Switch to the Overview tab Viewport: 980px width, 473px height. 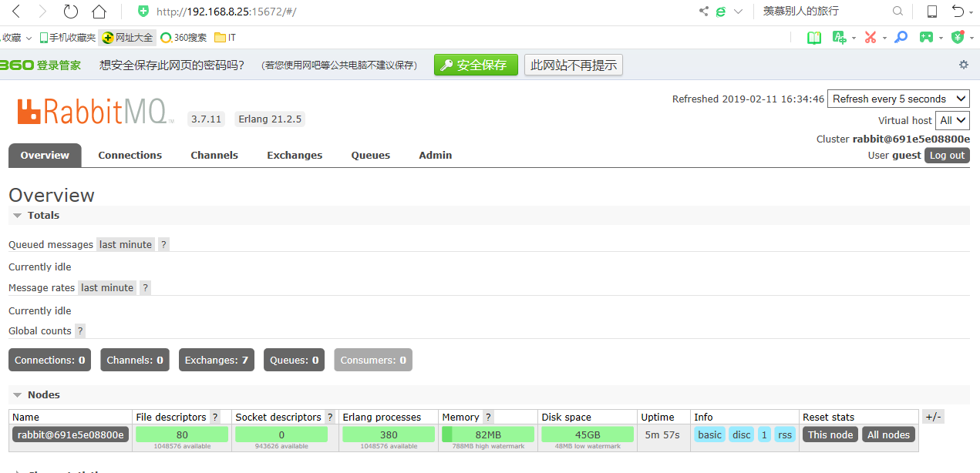click(45, 155)
